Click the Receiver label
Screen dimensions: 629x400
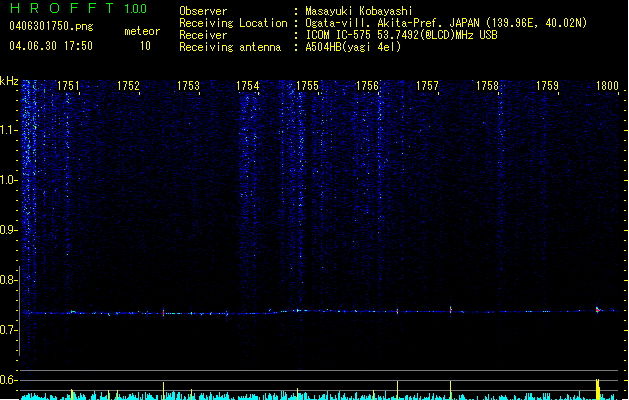203,35
